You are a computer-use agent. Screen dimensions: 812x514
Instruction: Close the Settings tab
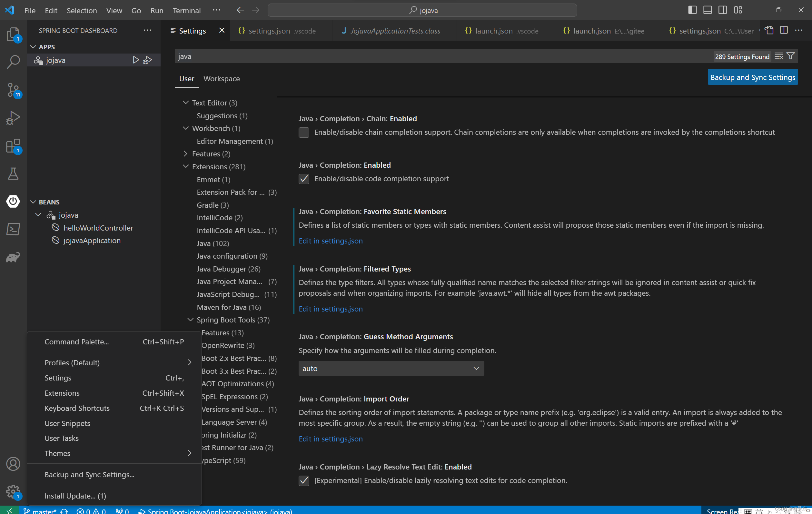[x=222, y=30]
